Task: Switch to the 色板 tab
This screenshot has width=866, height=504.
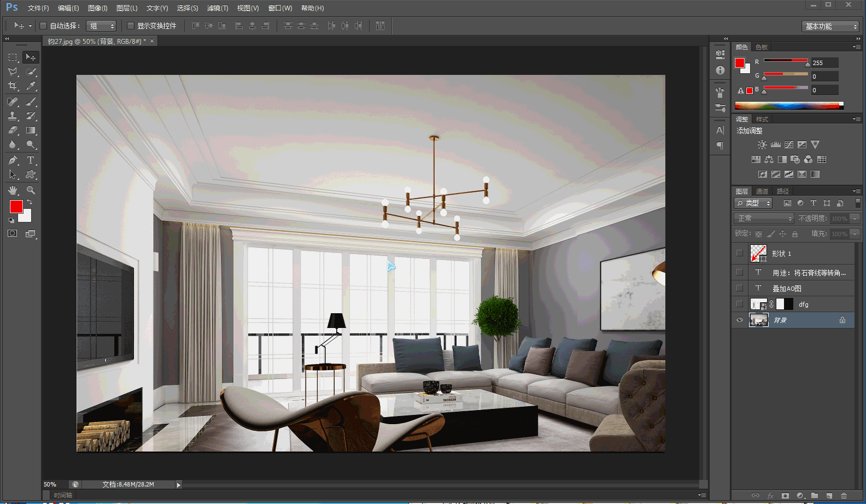Action: tap(762, 47)
